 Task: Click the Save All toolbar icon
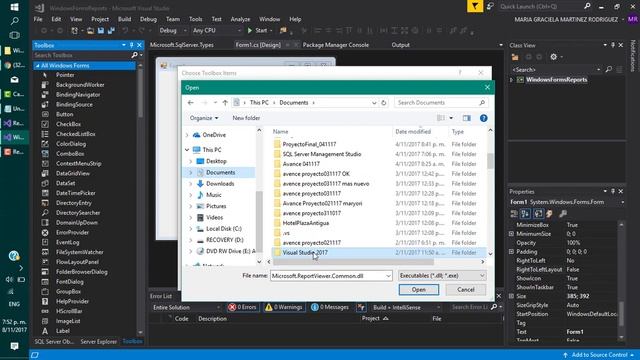tap(111, 31)
